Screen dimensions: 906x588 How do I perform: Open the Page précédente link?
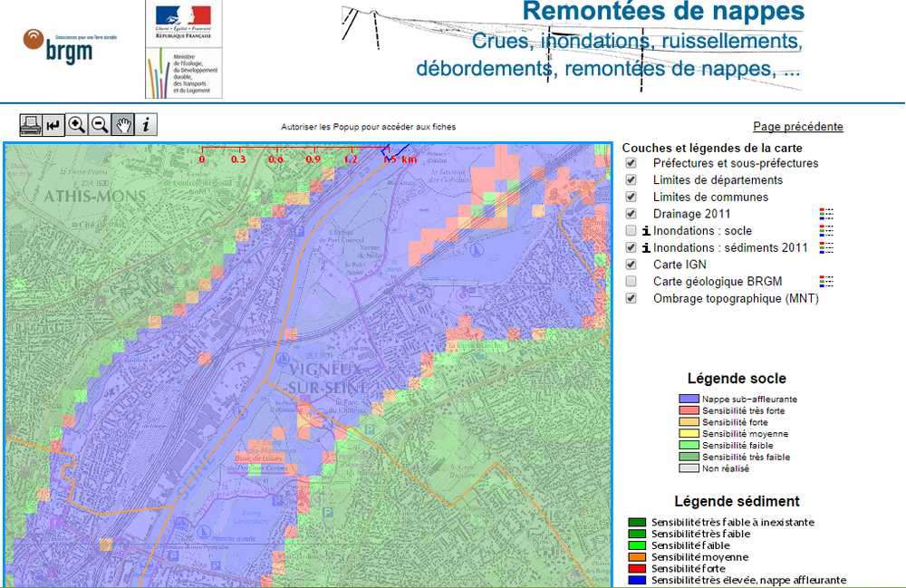click(798, 126)
